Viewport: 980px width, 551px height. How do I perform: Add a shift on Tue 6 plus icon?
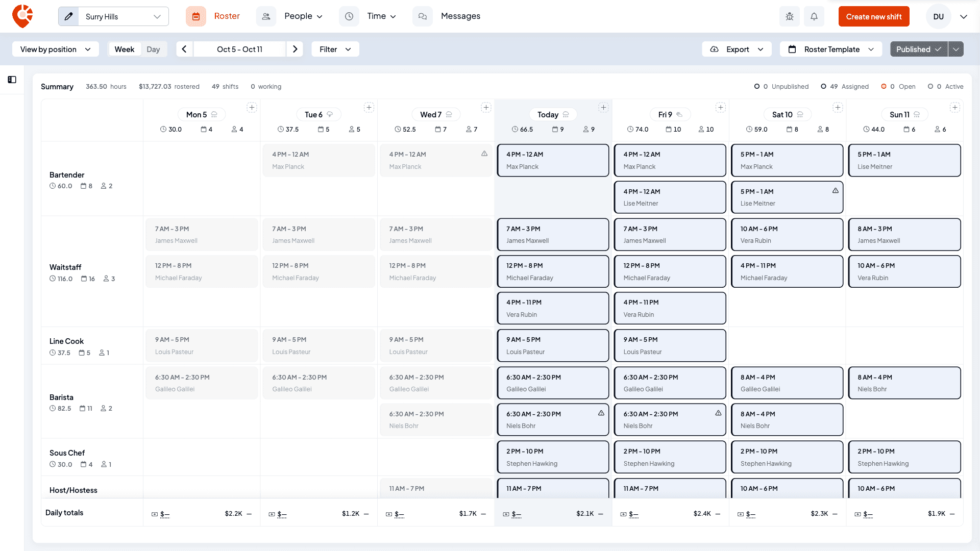click(369, 107)
